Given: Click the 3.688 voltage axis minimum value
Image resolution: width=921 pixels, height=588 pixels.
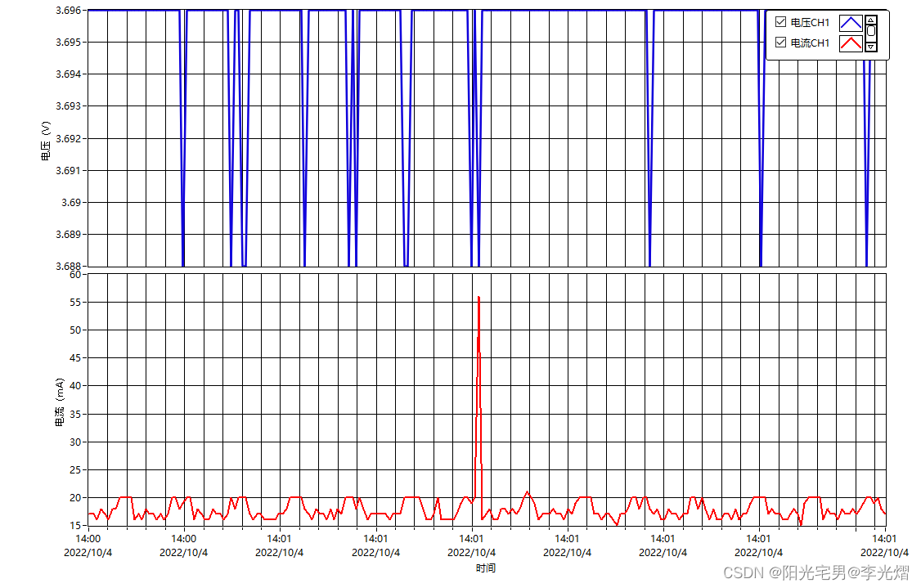Looking at the screenshot, I should click(x=68, y=266).
